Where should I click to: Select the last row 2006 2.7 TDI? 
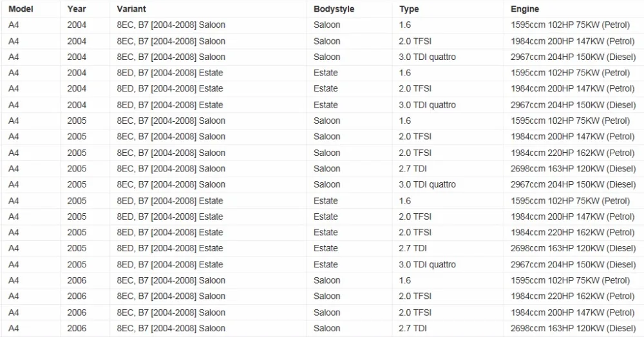click(x=322, y=329)
